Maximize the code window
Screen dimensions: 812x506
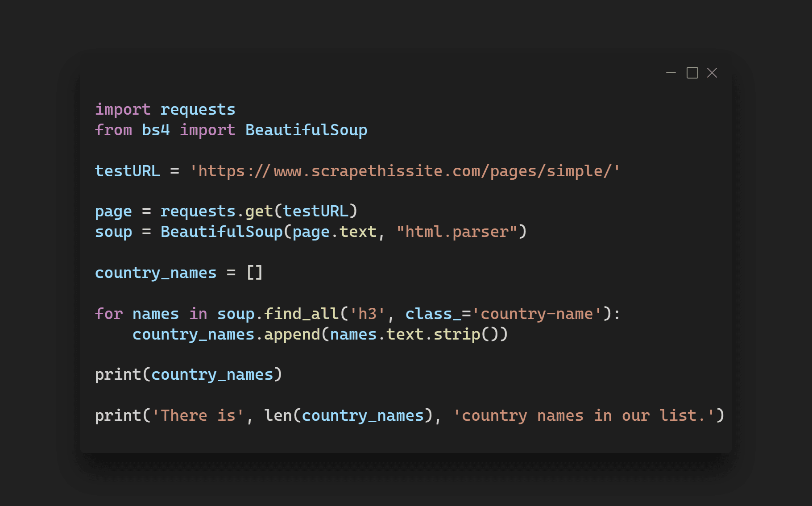coord(692,73)
